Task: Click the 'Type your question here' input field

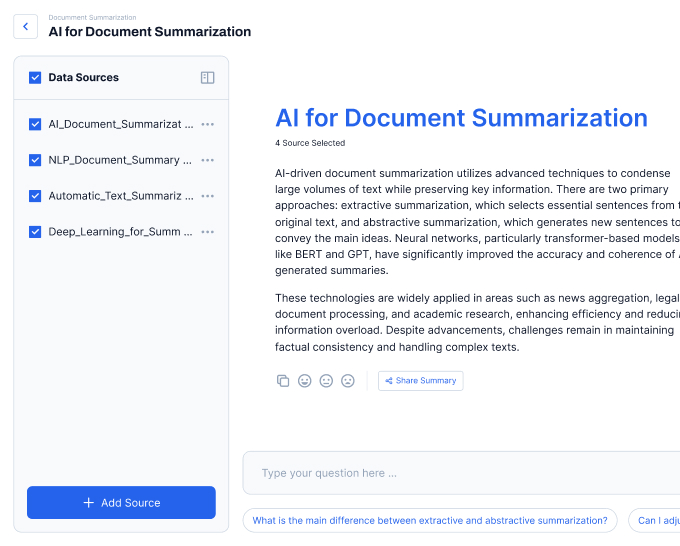Action: point(460,473)
